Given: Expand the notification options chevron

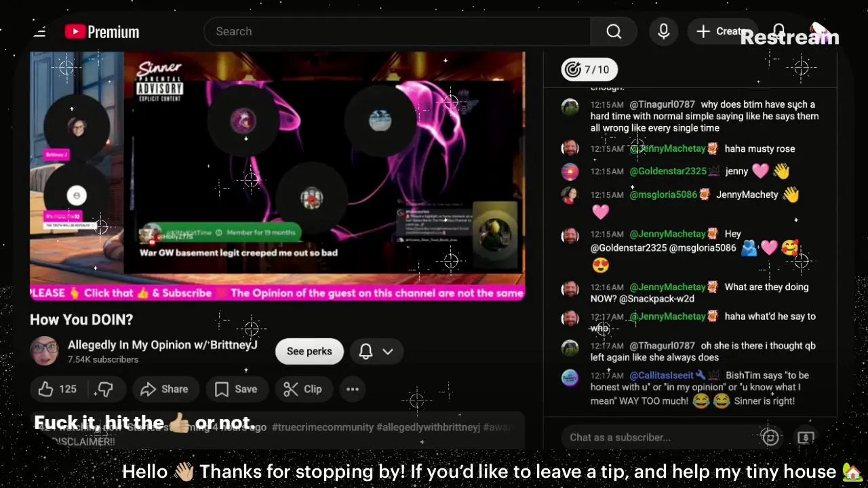Looking at the screenshot, I should (x=388, y=351).
